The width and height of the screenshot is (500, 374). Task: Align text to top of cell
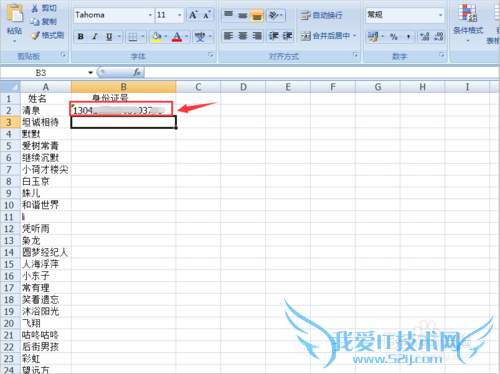coord(229,15)
